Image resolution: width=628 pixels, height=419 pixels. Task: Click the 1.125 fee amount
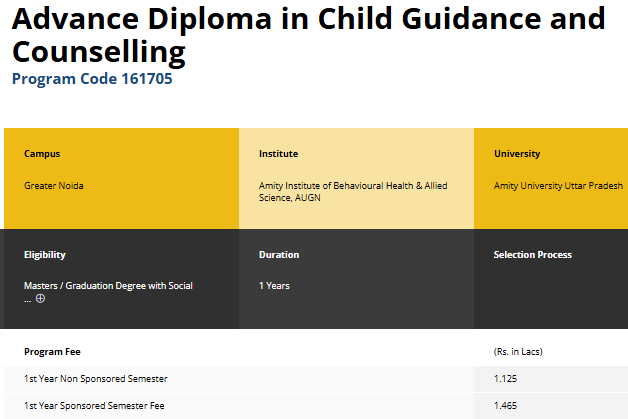pos(505,379)
